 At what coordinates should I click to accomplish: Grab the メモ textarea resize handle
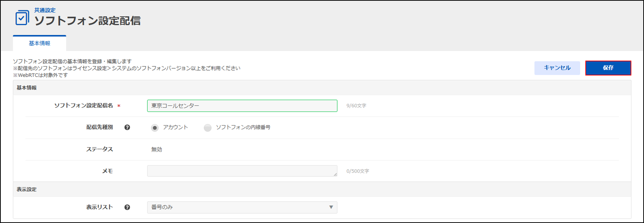(335, 175)
